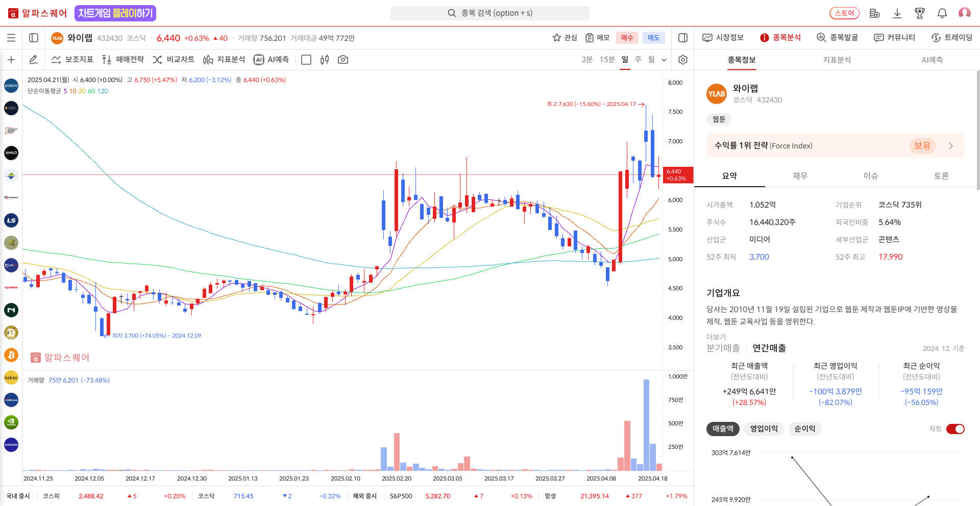Image resolution: width=980 pixels, height=506 pixels.
Task: Select AMD in the stock sidebar
Action: tap(11, 153)
